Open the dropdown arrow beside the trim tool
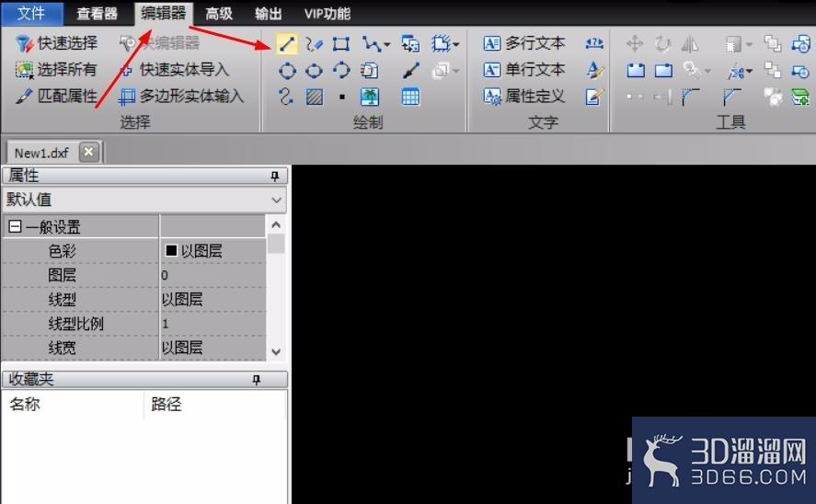Viewport: 816px width, 504px height. pyautogui.click(x=749, y=71)
